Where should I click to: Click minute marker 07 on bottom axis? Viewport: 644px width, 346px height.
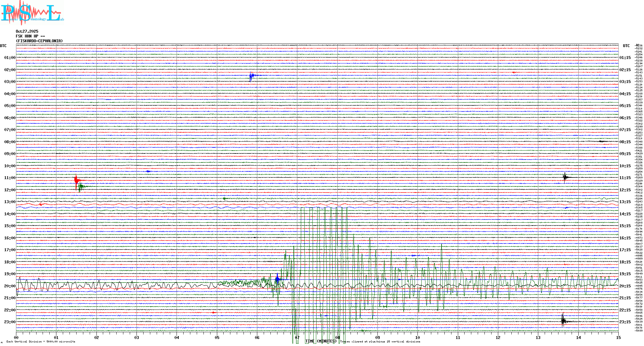[297, 337]
